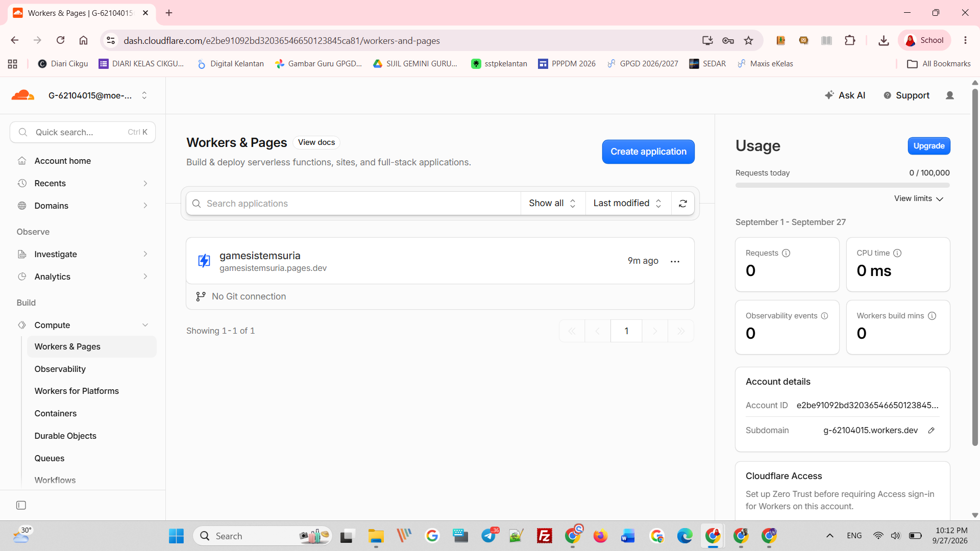Edit the workers.dev subdomain

[931, 431]
